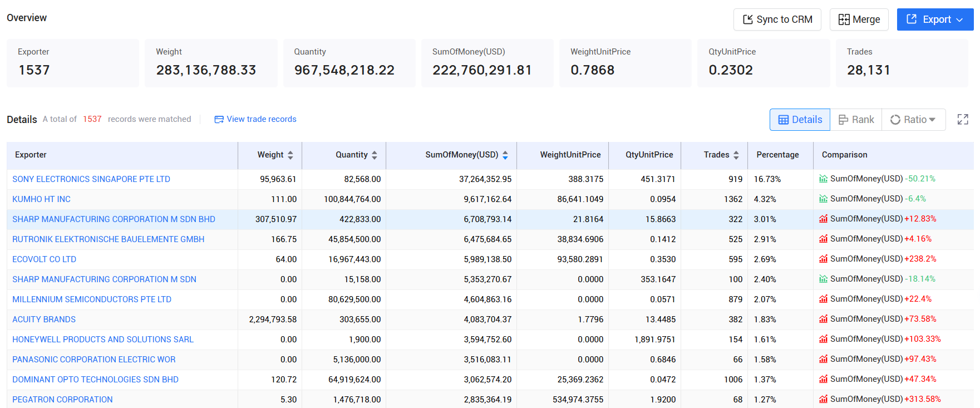Open the Merge function
The height and width of the screenshot is (408, 980).
pos(859,19)
